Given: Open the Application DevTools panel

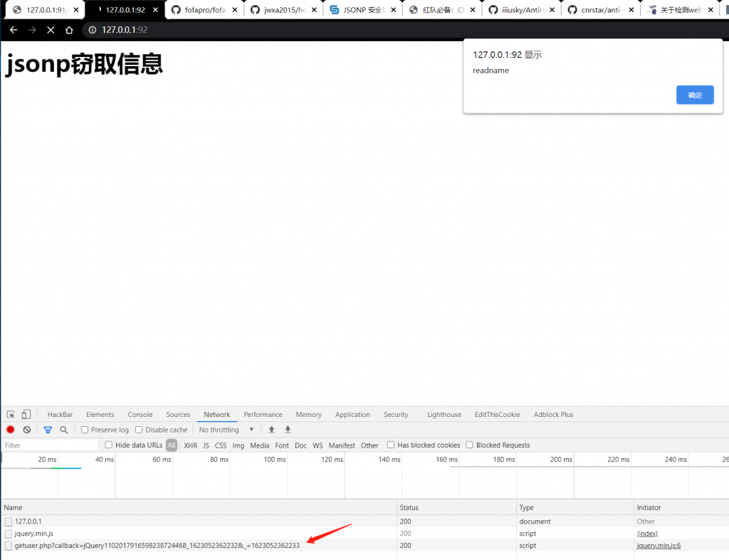Looking at the screenshot, I should pyautogui.click(x=352, y=415).
